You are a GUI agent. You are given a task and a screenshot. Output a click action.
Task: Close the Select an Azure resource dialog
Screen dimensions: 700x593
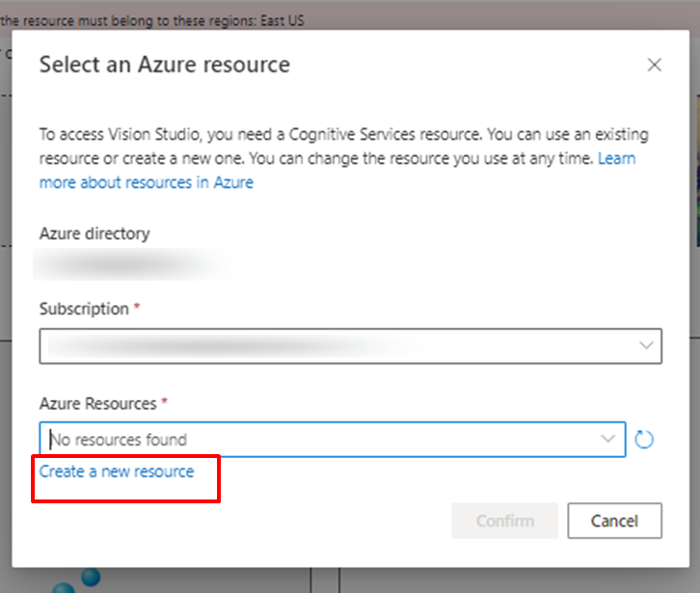point(654,65)
